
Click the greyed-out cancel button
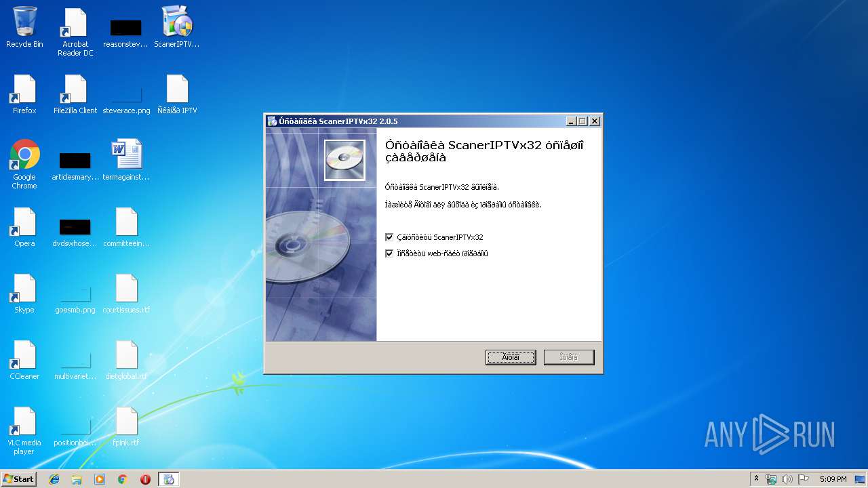pyautogui.click(x=569, y=357)
